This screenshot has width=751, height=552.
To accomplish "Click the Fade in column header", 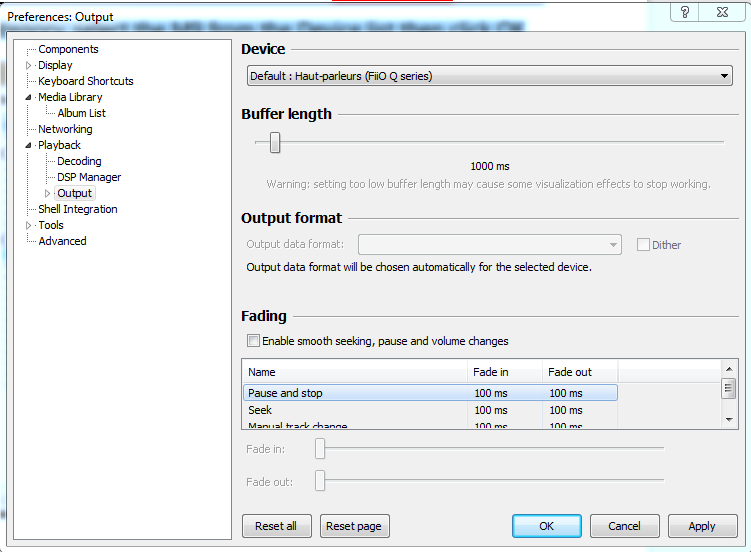I will (504, 372).
